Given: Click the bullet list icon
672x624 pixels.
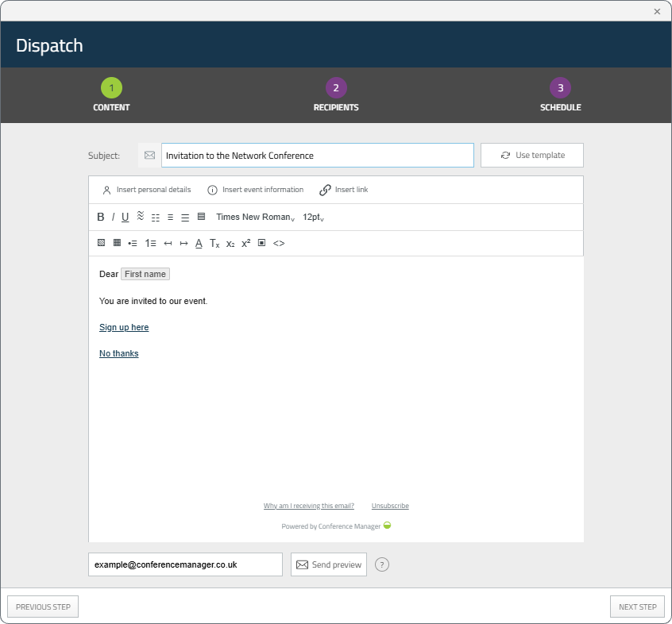Looking at the screenshot, I should pos(133,243).
